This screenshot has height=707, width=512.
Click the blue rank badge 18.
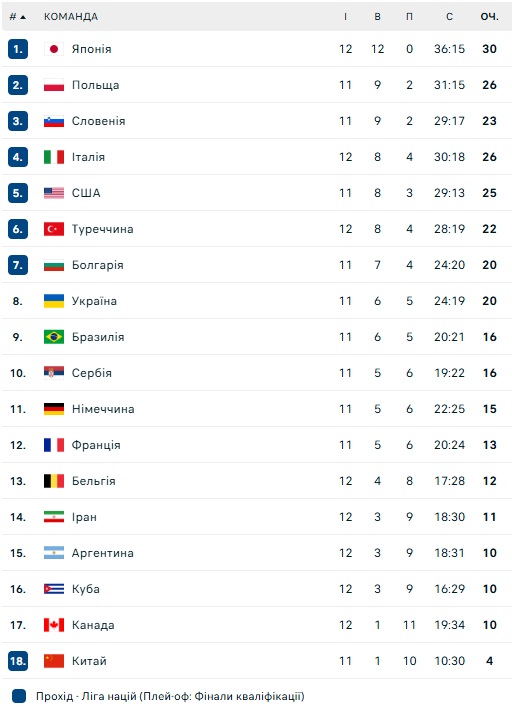[x=18, y=661]
